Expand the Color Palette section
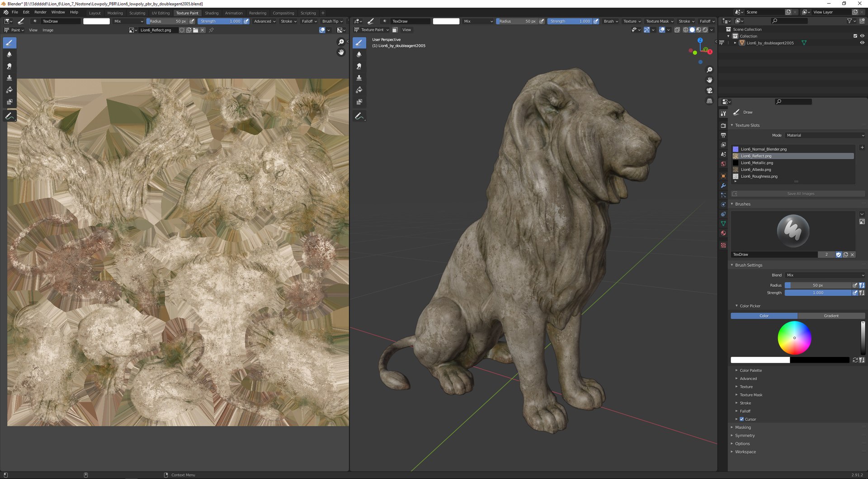Screen dimensions: 868x479 click(x=750, y=370)
